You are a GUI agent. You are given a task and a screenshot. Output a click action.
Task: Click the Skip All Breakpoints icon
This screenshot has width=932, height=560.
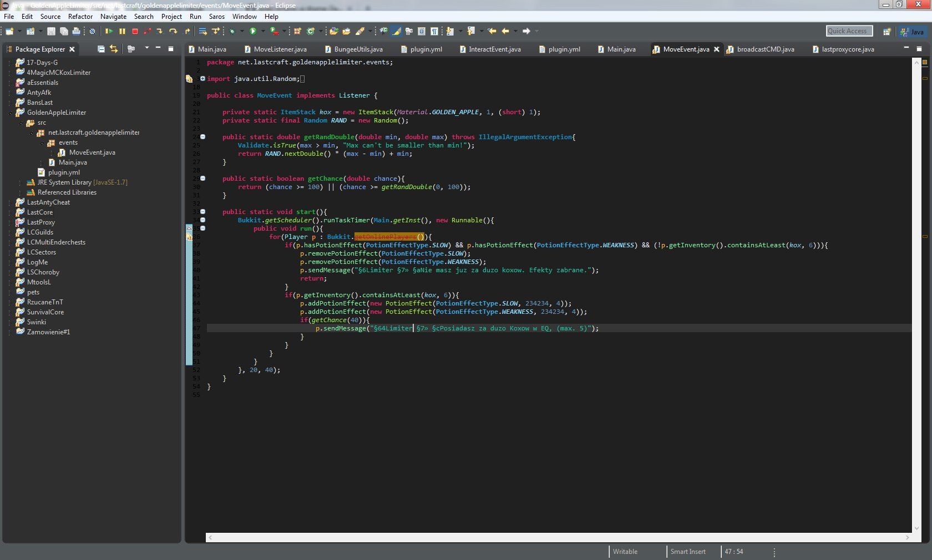[x=93, y=32]
